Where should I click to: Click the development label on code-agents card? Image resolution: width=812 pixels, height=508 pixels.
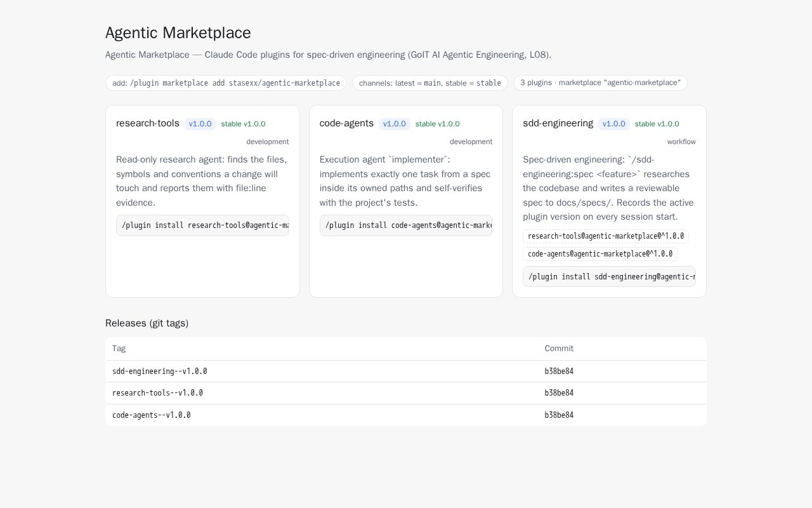tap(471, 142)
